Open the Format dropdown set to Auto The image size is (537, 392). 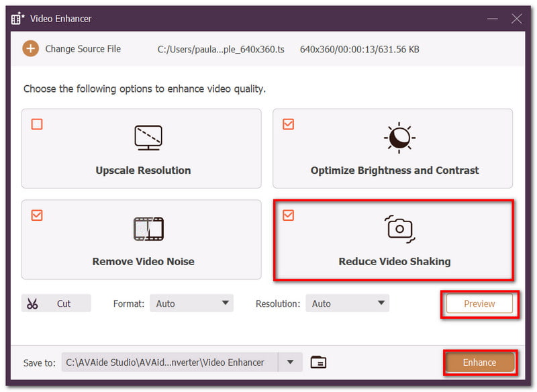click(191, 303)
